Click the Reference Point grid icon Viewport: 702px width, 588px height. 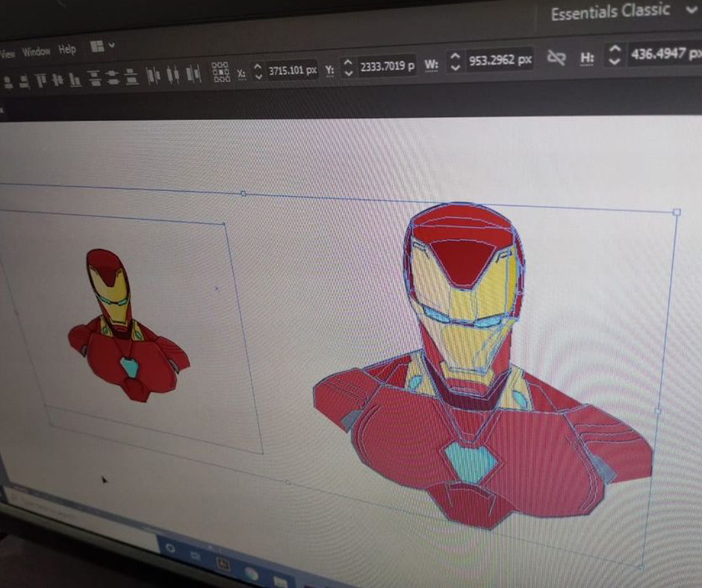pyautogui.click(x=220, y=72)
